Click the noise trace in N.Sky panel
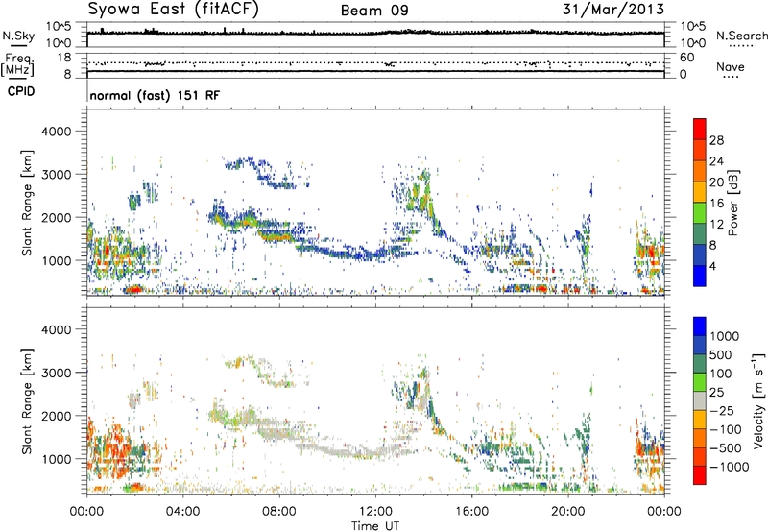Screen dimensions: 768x532 pos(375,33)
